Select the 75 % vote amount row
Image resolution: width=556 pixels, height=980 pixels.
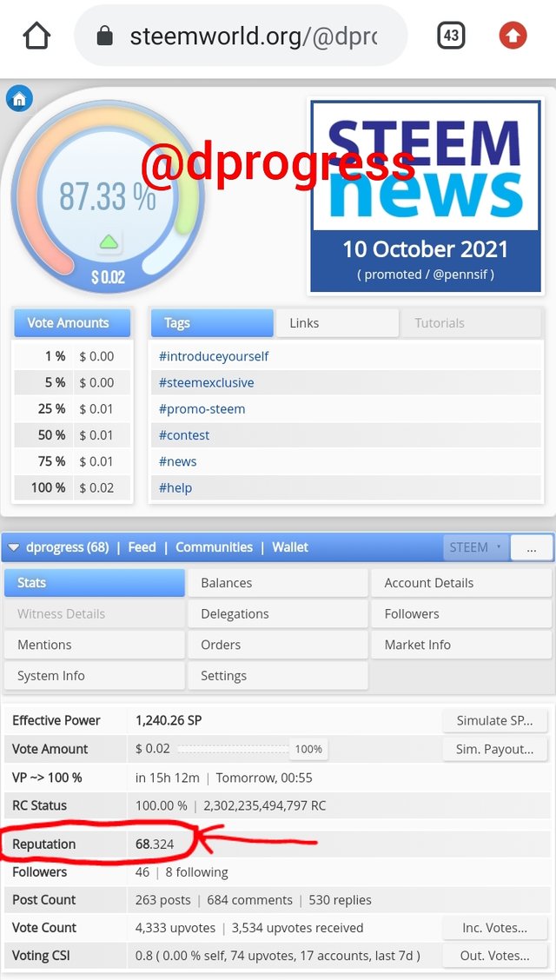(72, 461)
